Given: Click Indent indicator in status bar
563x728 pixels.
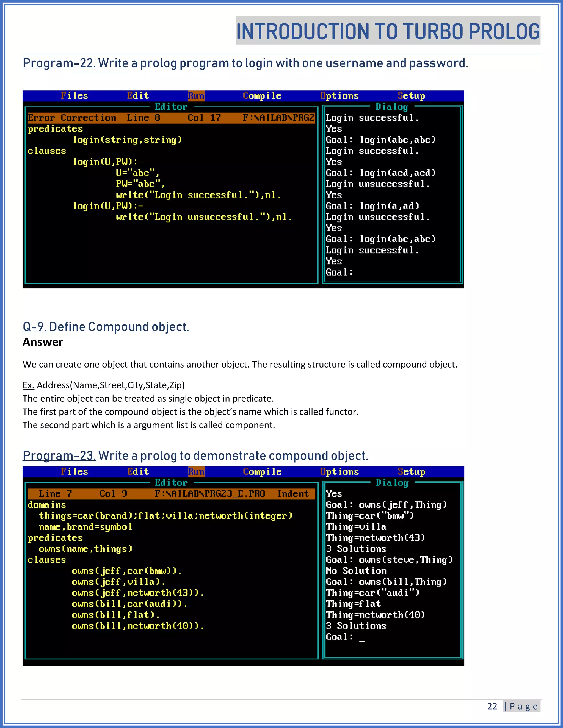Looking at the screenshot, I should tap(293, 494).
